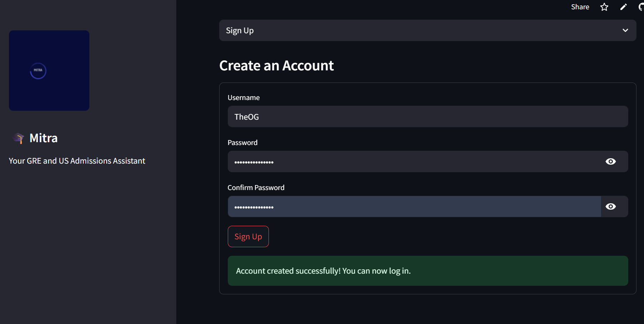This screenshot has height=324, width=644.
Task: Click the circular Mitra logo image
Action: 38,71
